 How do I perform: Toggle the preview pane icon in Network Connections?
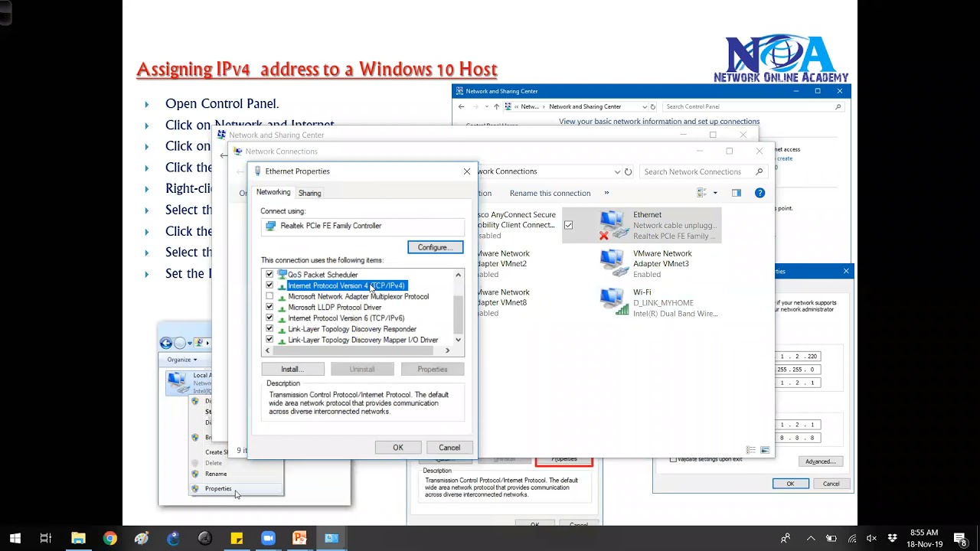pyautogui.click(x=737, y=193)
